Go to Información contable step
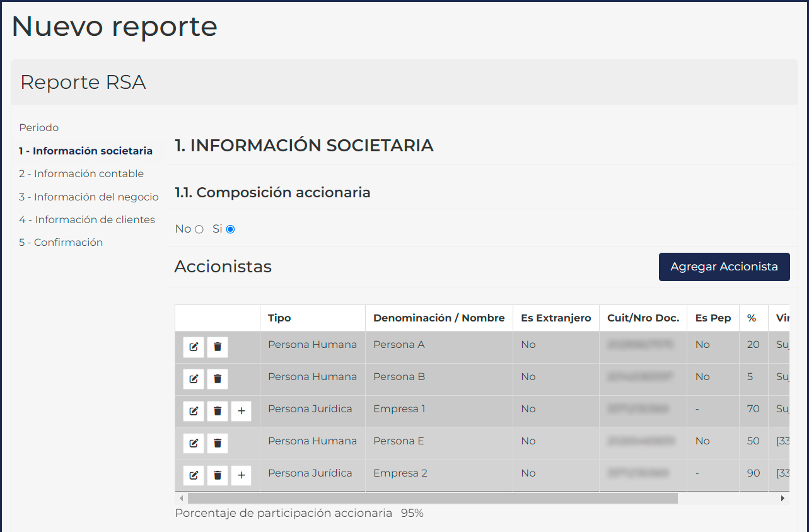809x532 pixels. pos(81,174)
